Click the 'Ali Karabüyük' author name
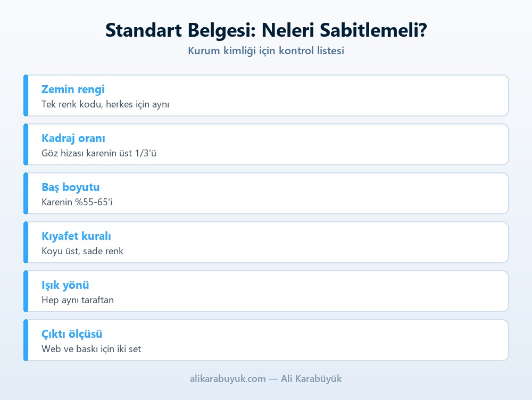Image resolution: width=532 pixels, height=400 pixels. tap(311, 379)
